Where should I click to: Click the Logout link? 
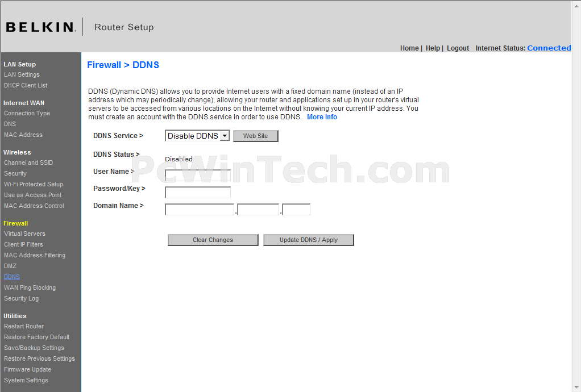pos(458,48)
